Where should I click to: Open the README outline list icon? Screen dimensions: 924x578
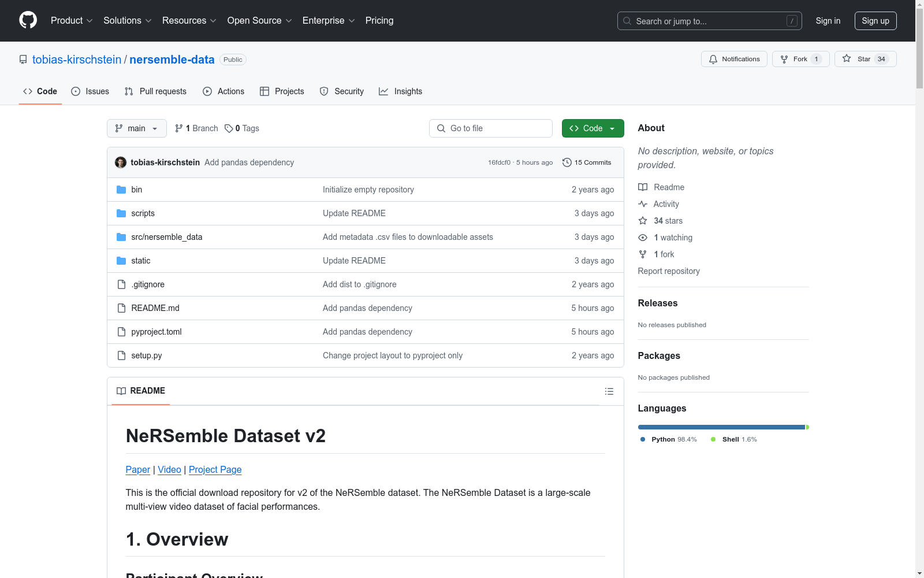tap(609, 391)
